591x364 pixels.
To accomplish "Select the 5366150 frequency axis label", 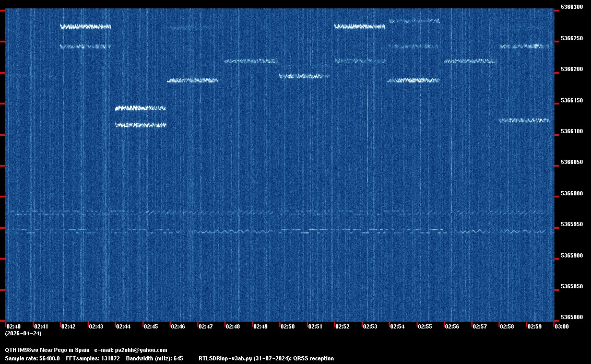I will click(x=571, y=100).
